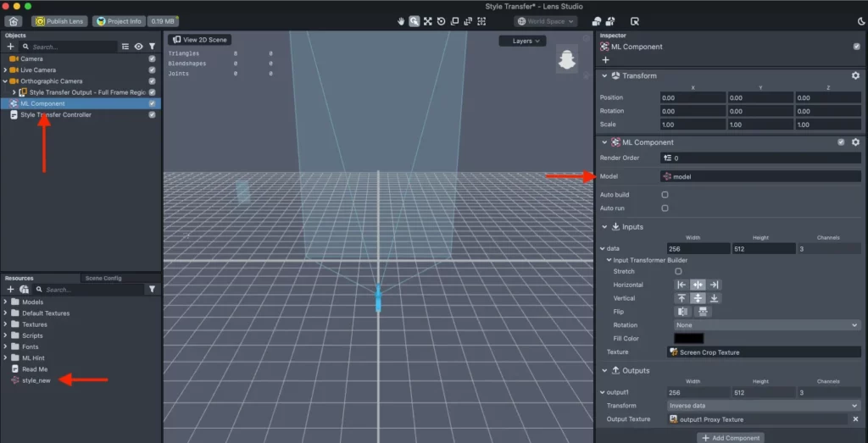The height and width of the screenshot is (443, 868).
Task: Go to the Home screen icon
Action: (14, 21)
